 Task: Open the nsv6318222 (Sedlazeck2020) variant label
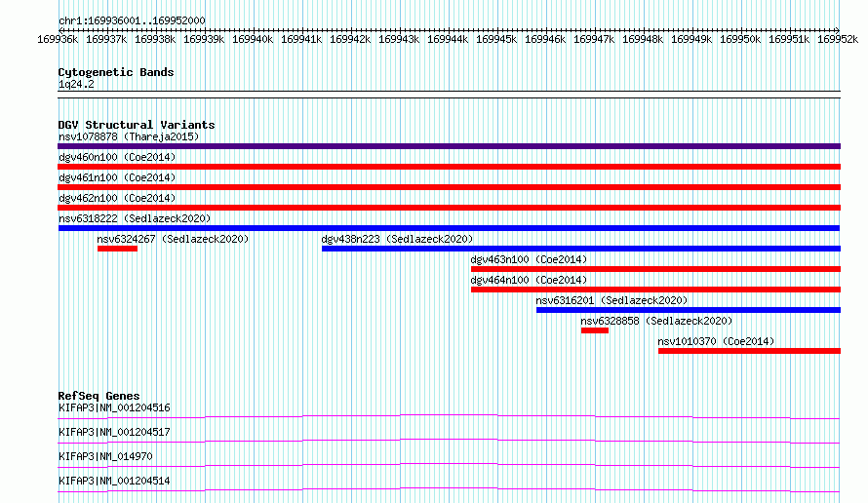point(135,218)
